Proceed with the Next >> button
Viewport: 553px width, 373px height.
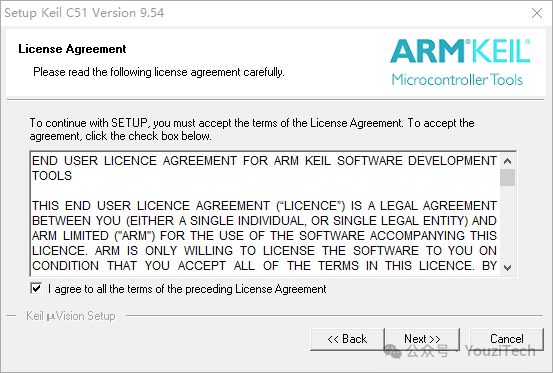coord(423,339)
